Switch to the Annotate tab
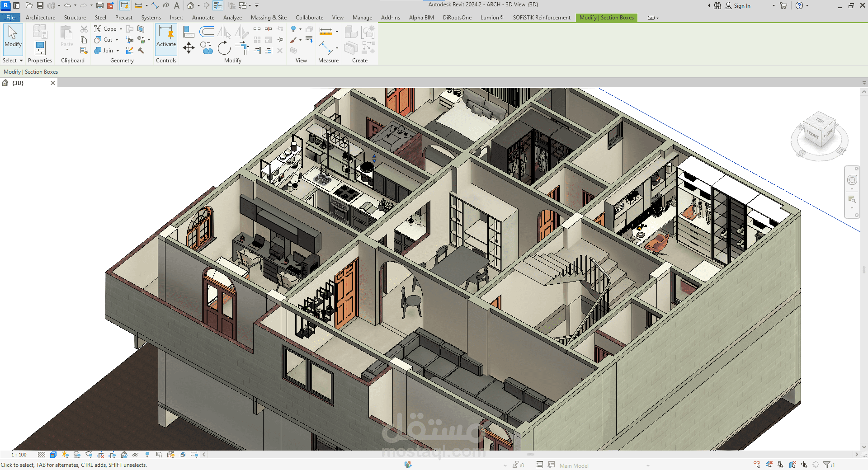Image resolution: width=868 pixels, height=470 pixels. click(x=203, y=18)
